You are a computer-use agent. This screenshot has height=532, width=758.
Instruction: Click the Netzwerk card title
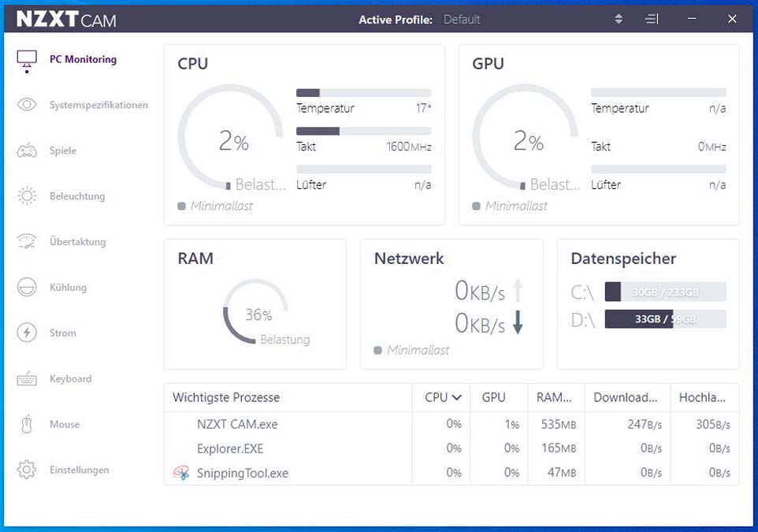(x=409, y=259)
